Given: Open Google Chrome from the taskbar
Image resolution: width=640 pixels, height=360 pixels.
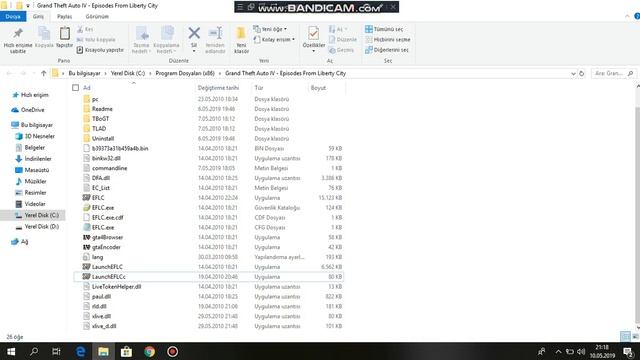Looking at the screenshot, I should tap(149, 351).
